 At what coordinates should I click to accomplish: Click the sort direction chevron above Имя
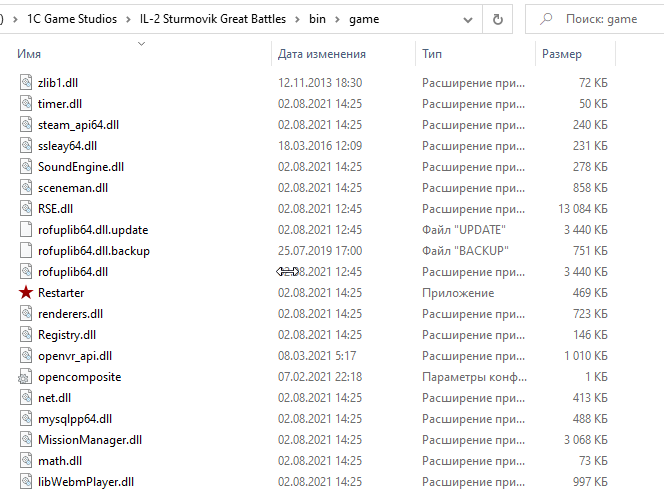coord(142,44)
